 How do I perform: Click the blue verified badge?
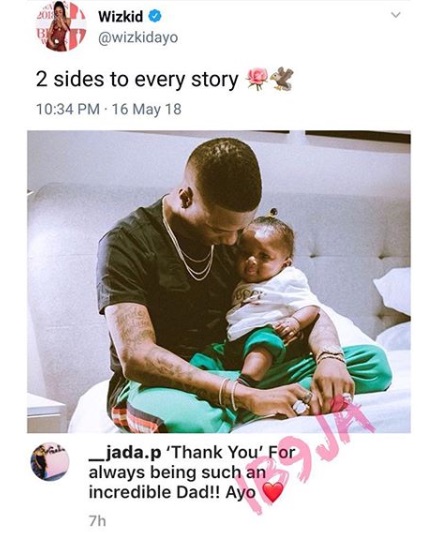[155, 16]
